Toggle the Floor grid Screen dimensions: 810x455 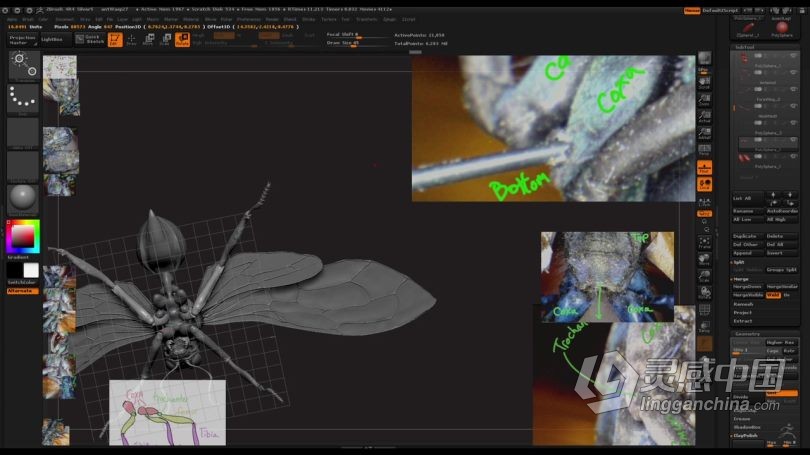pos(704,168)
